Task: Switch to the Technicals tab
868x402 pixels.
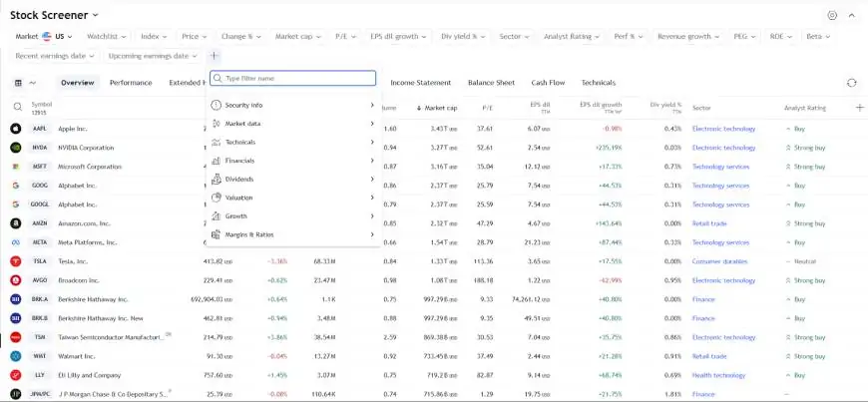Action: 599,83
